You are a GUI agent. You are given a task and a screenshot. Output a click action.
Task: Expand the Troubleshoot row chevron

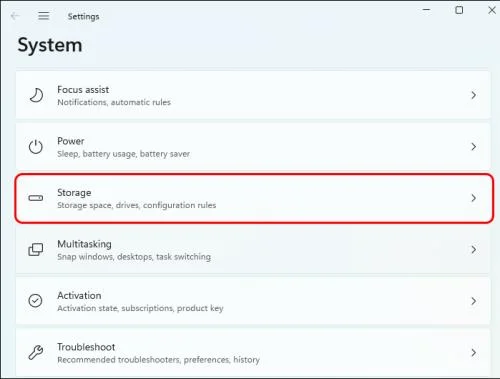click(x=473, y=353)
